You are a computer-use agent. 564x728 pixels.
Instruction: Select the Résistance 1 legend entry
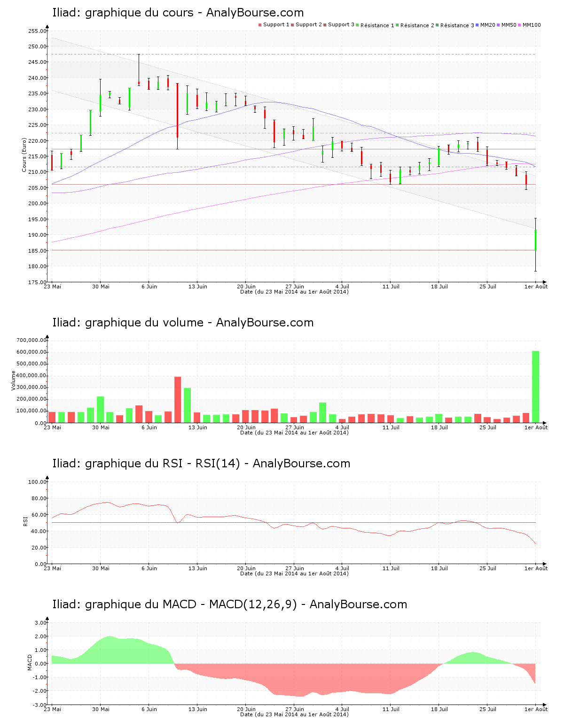[x=375, y=25]
